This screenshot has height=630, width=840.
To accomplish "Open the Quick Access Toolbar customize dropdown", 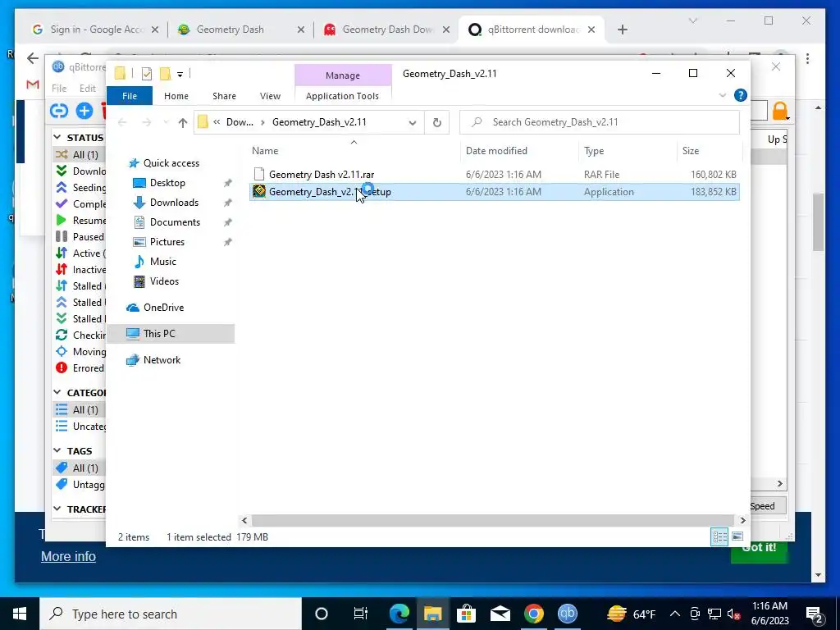I will [x=180, y=74].
